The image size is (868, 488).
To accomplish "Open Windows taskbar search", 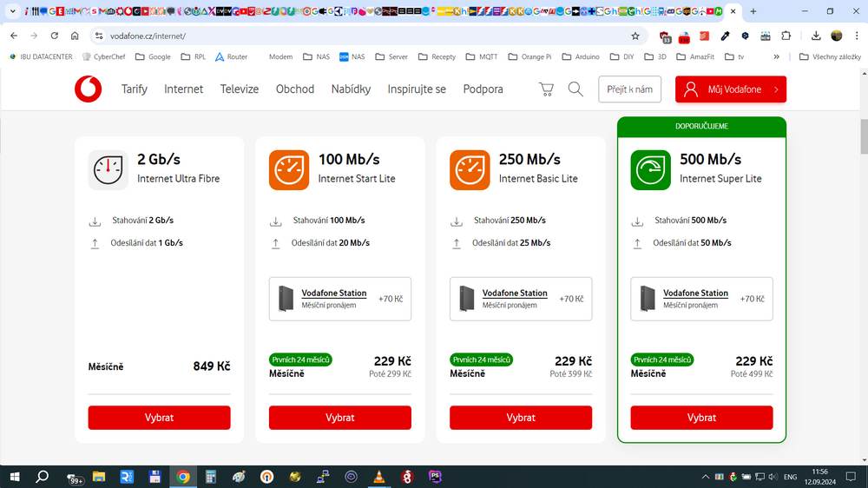I will [x=42, y=477].
